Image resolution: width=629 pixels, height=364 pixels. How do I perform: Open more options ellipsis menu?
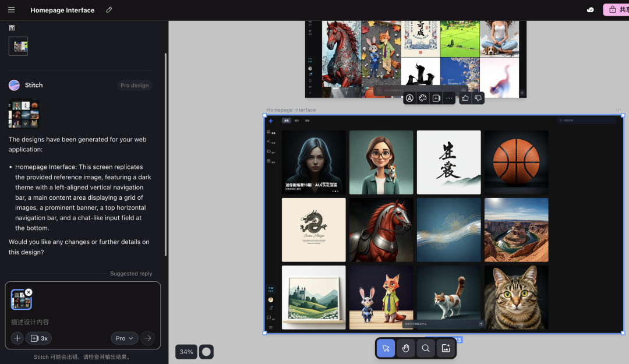449,98
